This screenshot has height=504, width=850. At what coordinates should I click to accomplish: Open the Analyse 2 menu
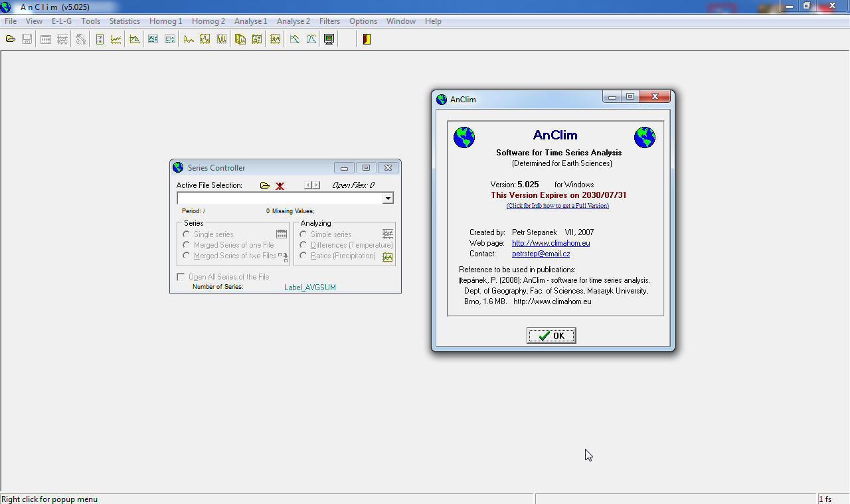pos(294,21)
